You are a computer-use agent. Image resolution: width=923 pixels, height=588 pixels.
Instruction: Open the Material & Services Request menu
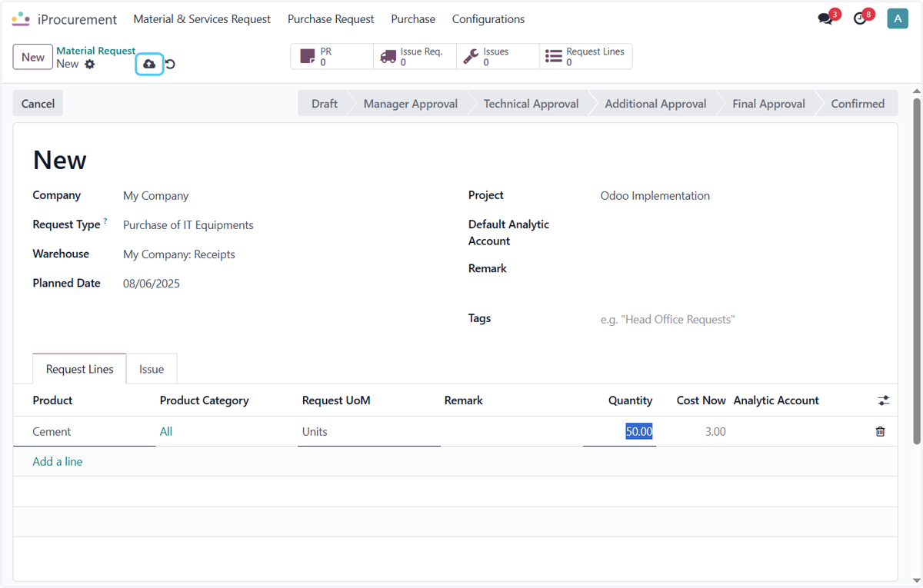(x=202, y=19)
